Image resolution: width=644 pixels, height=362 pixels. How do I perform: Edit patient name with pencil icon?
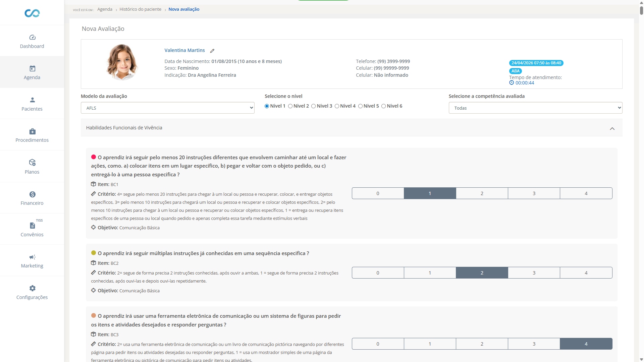point(212,51)
